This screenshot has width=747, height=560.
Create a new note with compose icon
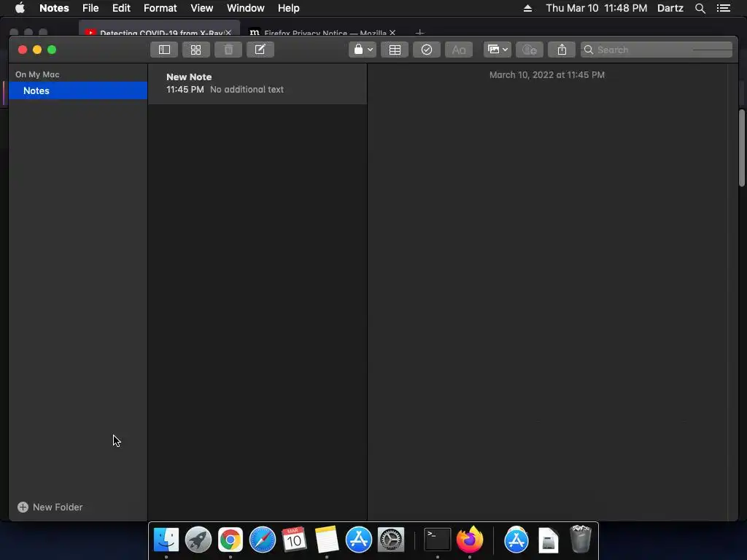(x=260, y=50)
